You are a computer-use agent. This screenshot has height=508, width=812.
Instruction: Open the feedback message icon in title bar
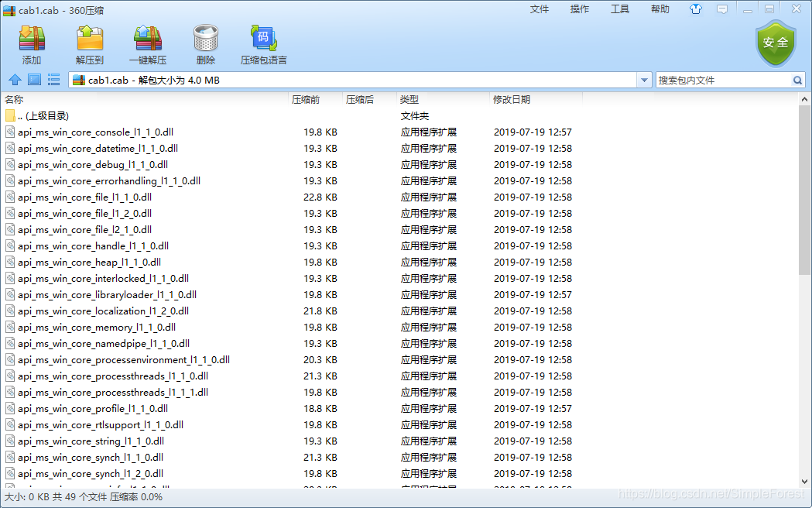coord(722,9)
